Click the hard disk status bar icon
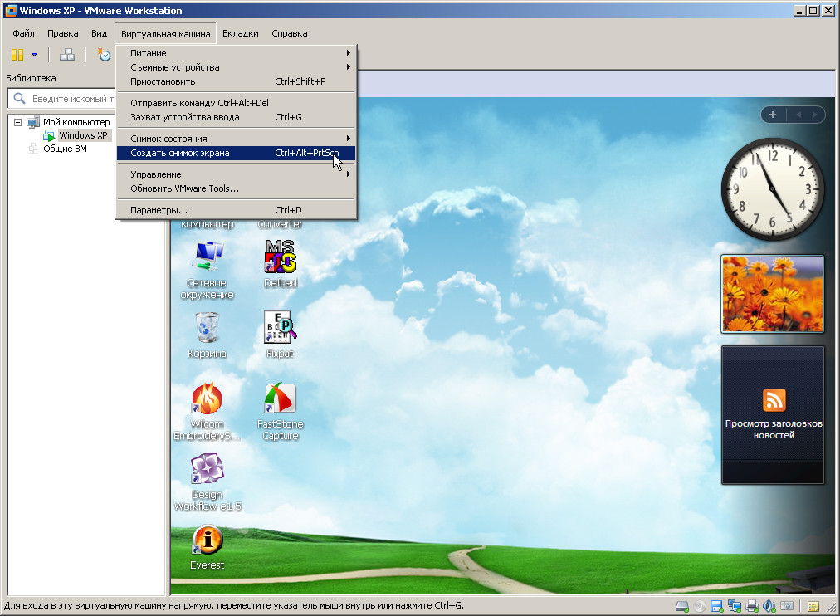 (x=682, y=606)
